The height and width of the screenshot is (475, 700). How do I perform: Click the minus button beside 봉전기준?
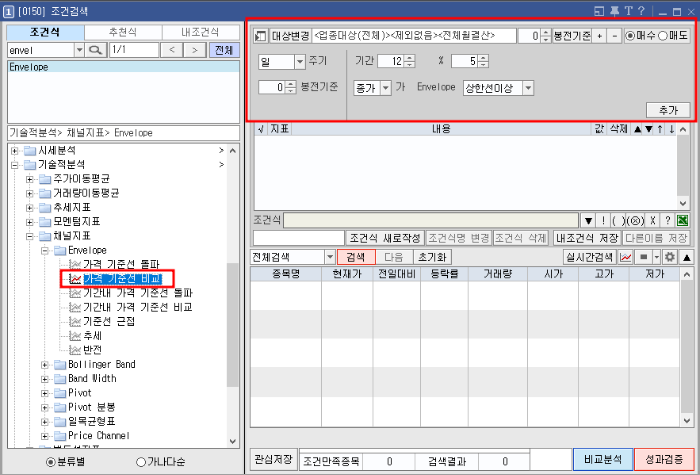(615, 36)
